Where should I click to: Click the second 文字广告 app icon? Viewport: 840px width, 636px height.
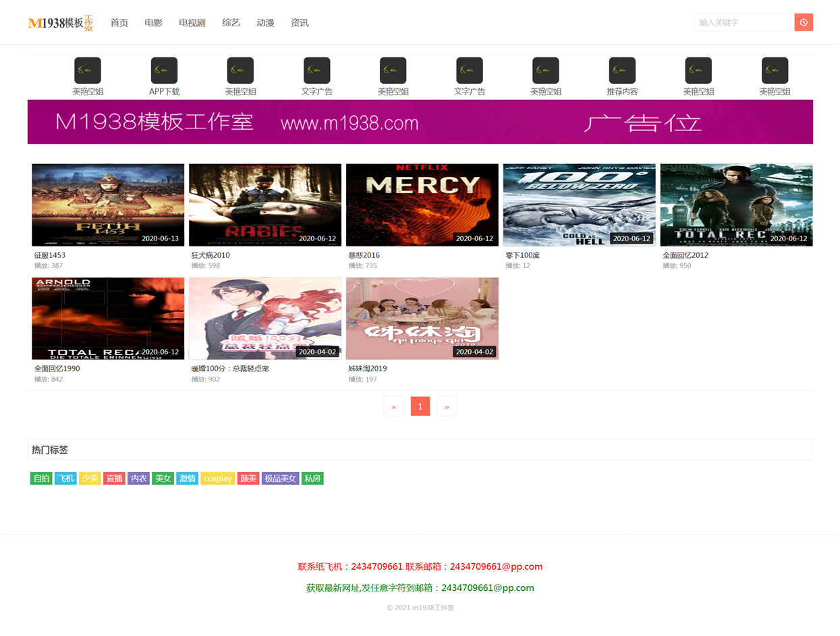coord(470,70)
